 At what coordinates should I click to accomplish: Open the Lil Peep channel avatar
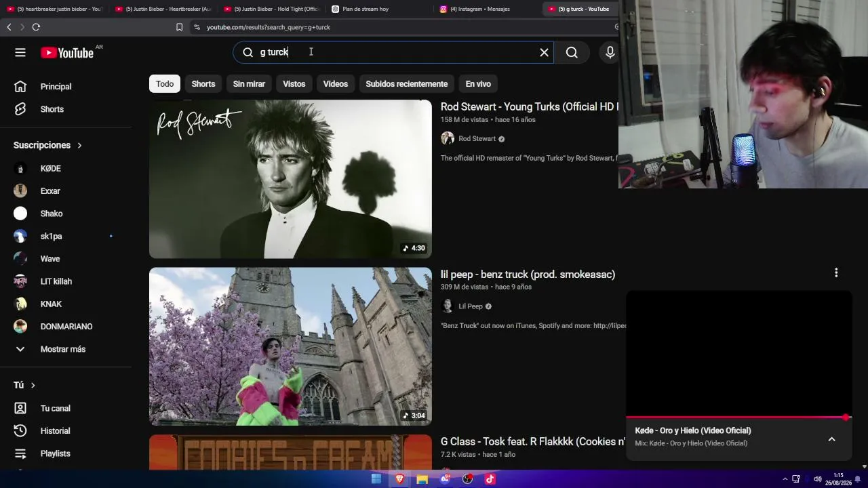448,306
